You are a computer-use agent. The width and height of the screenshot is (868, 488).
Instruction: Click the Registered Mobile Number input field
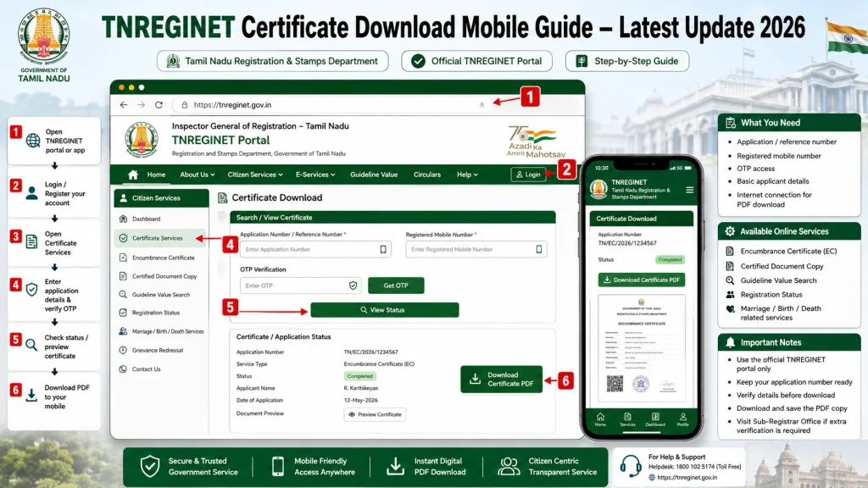tap(476, 250)
